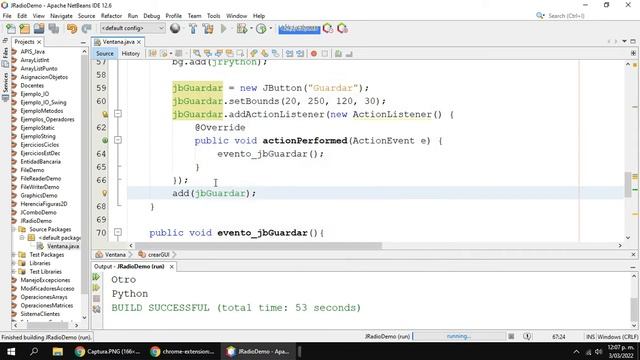Select the SistemaClientes project
640x360 pixels.
[40, 314]
